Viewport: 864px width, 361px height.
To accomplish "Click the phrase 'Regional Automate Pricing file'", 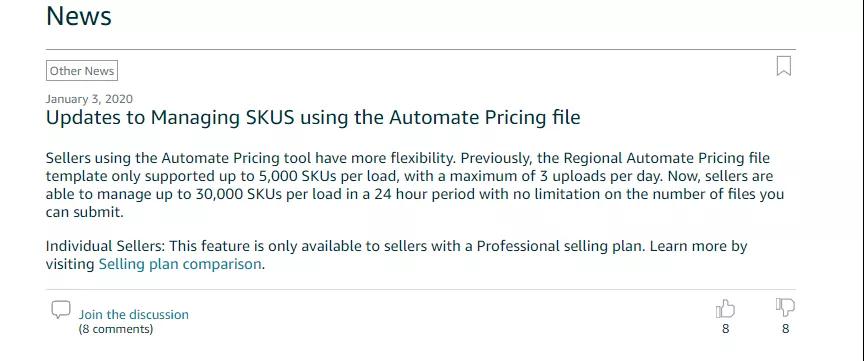I will (666, 159).
